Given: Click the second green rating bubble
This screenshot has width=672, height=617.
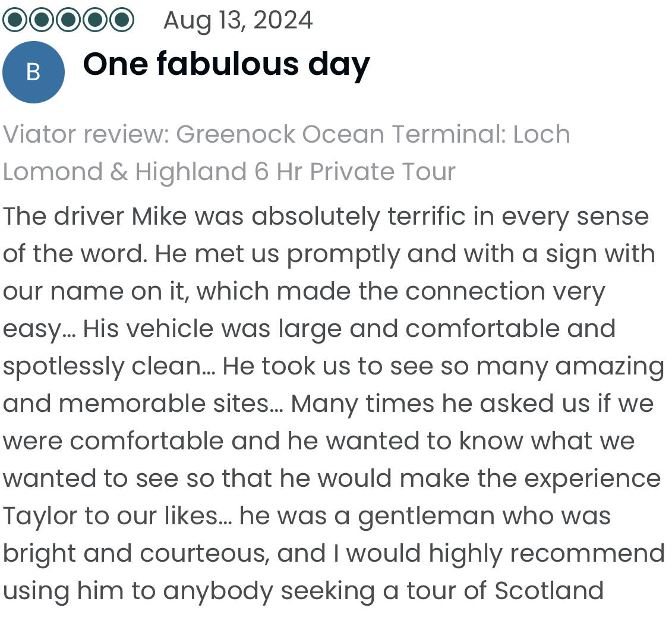Looking at the screenshot, I should [x=42, y=20].
